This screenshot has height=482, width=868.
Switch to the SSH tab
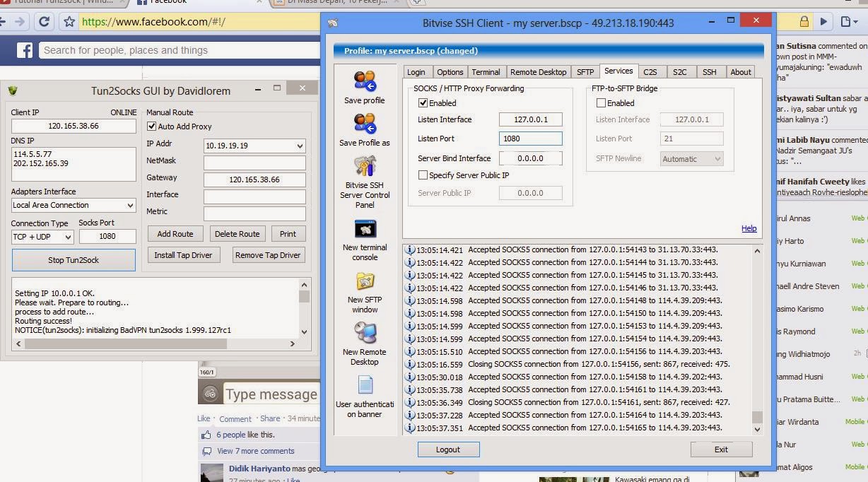[709, 72]
